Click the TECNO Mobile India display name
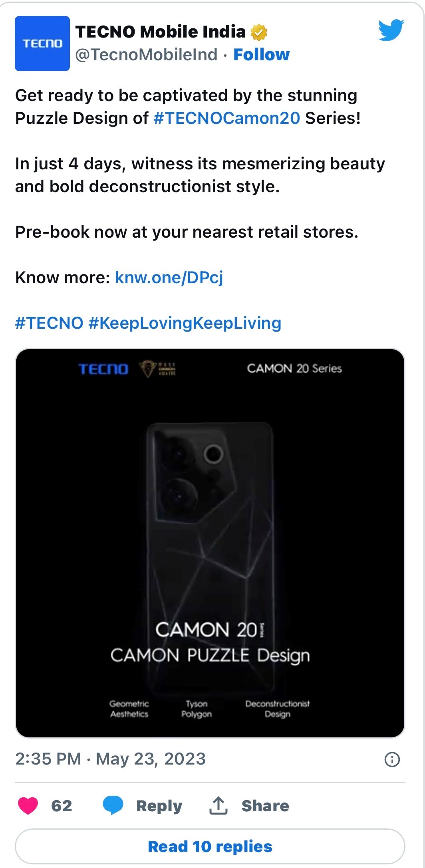Image resolution: width=425 pixels, height=868 pixels. click(x=160, y=32)
